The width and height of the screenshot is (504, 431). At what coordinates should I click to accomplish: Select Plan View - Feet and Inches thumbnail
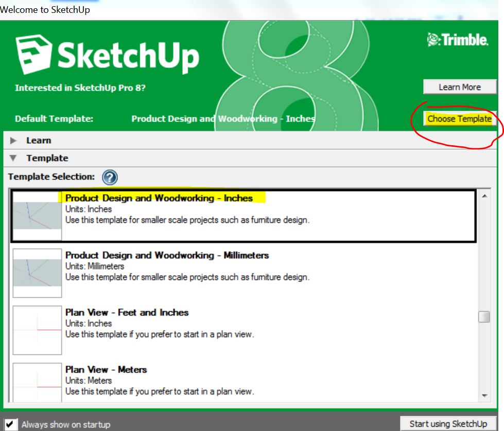(x=37, y=330)
